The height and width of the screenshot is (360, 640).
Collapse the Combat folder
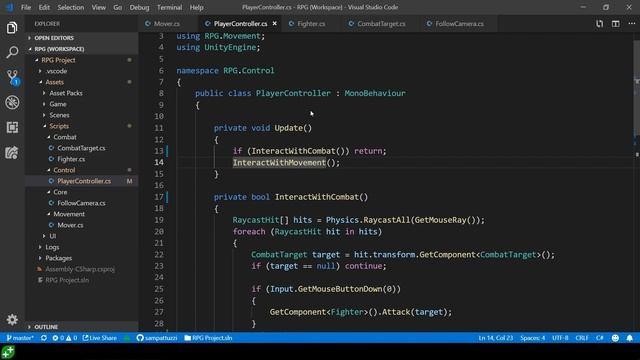click(82, 137)
